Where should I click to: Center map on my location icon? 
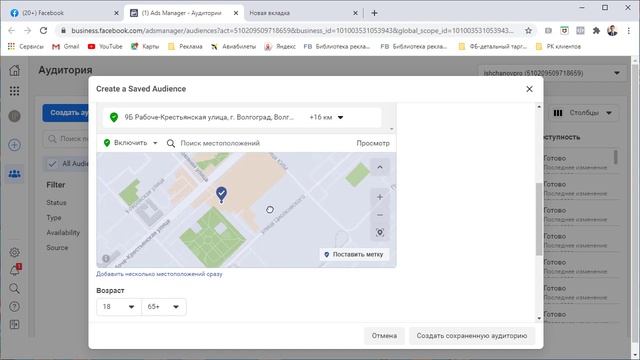click(x=380, y=233)
